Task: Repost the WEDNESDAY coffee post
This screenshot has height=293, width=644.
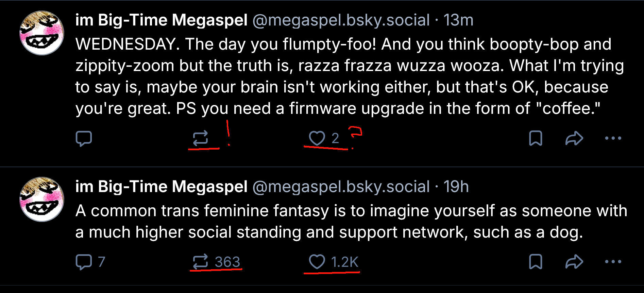Action: pos(200,138)
